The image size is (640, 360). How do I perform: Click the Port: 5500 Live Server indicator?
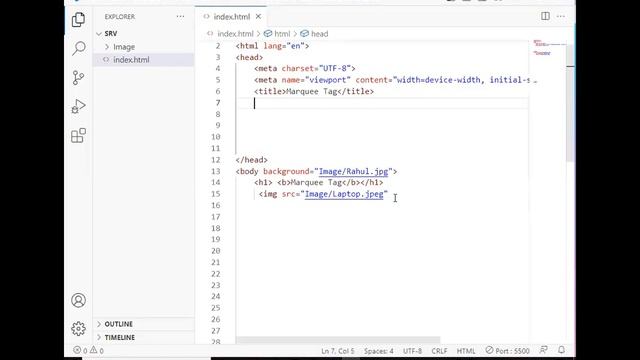coord(507,350)
